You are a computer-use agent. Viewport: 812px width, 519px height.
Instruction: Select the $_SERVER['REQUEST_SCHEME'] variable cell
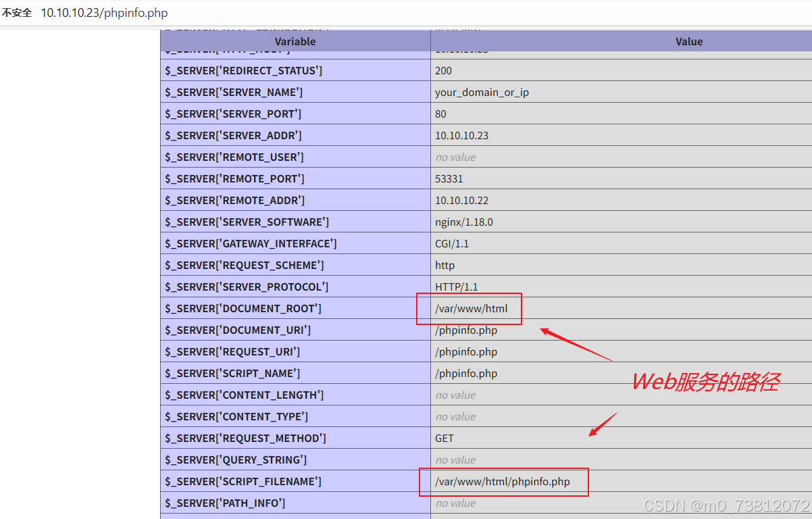coord(295,265)
